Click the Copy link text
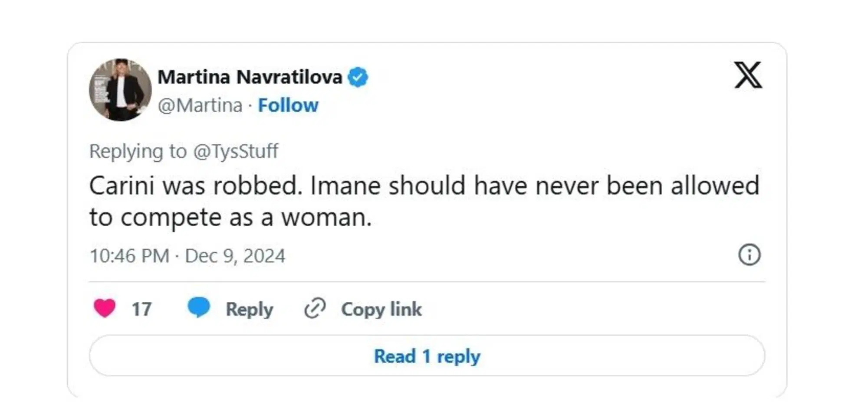868x414 pixels. click(x=381, y=309)
